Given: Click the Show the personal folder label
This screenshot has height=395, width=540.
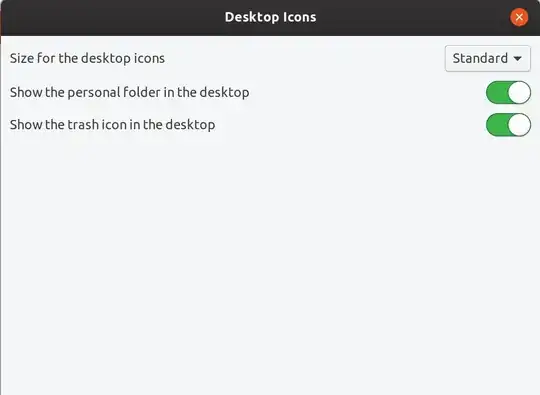Looking at the screenshot, I should tap(129, 93).
